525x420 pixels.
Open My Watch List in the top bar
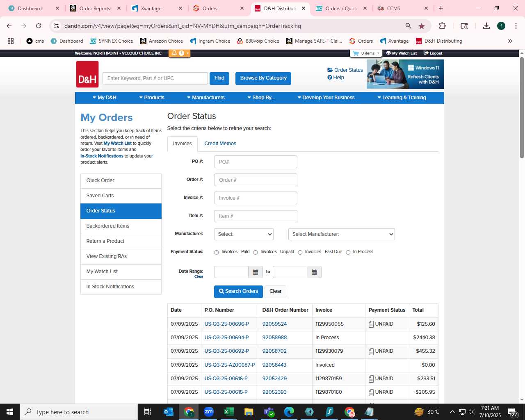tap(402, 53)
